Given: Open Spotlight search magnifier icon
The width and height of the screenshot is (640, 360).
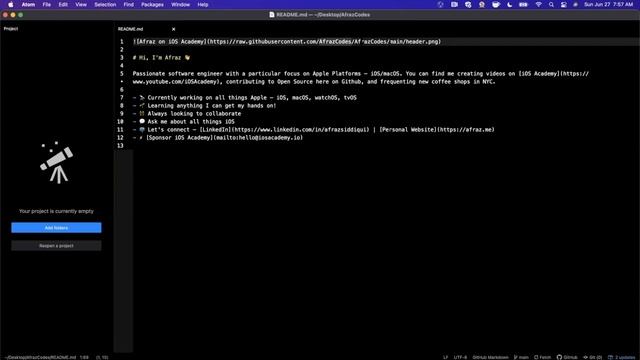Looking at the screenshot, I should (x=551, y=4).
